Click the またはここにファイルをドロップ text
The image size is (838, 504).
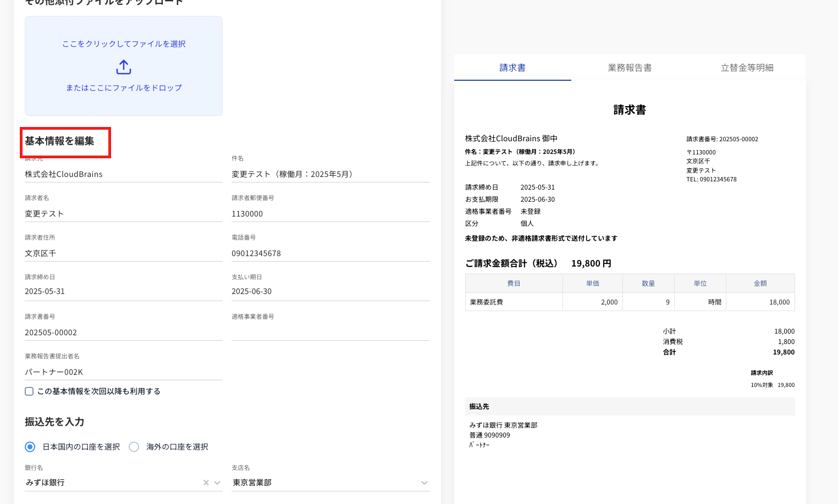pyautogui.click(x=124, y=88)
